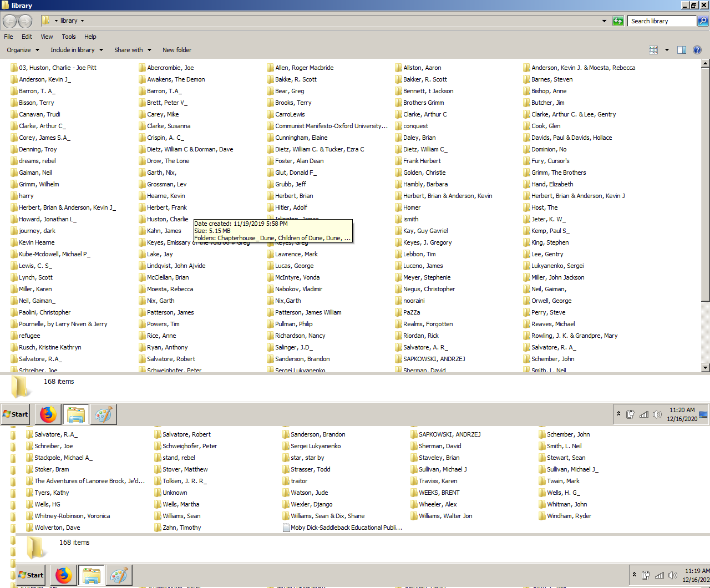Open the Tools menu
Screen dimensions: 710x588
(69, 37)
